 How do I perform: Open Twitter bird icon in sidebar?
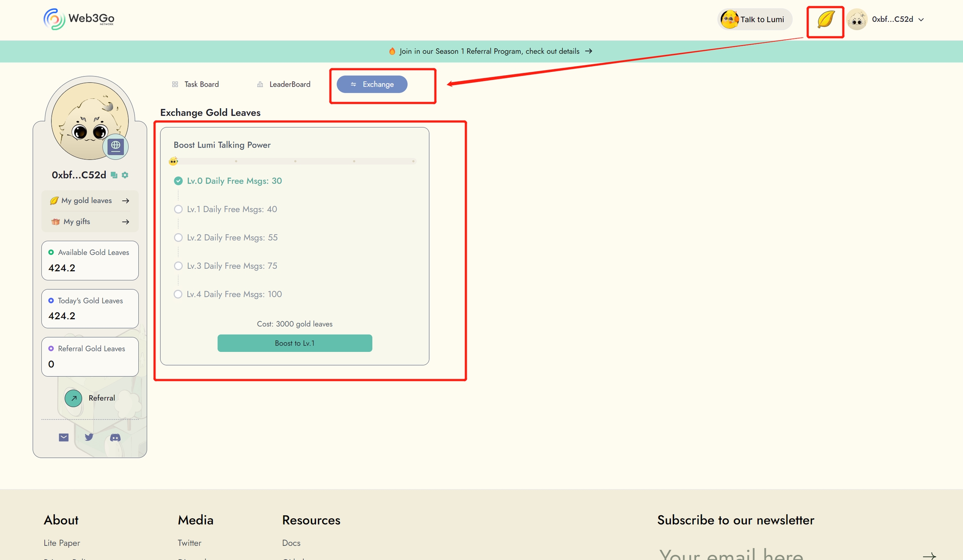pyautogui.click(x=89, y=437)
